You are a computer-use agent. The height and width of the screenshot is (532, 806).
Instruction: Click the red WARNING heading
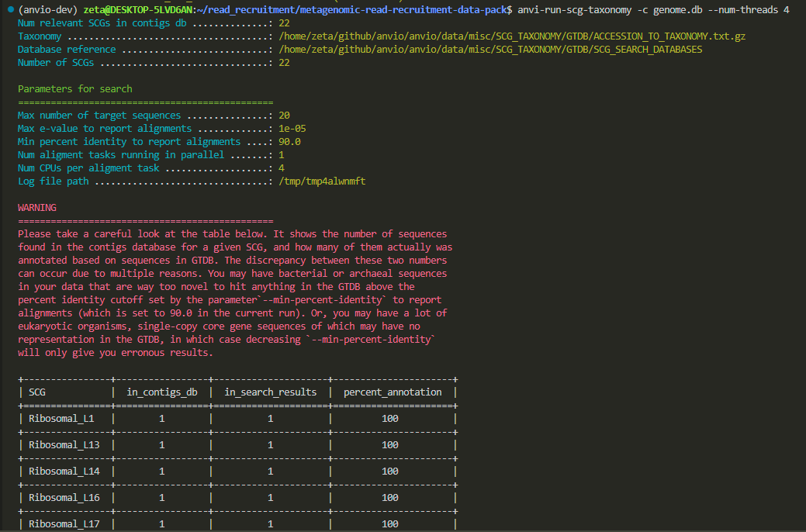click(37, 208)
